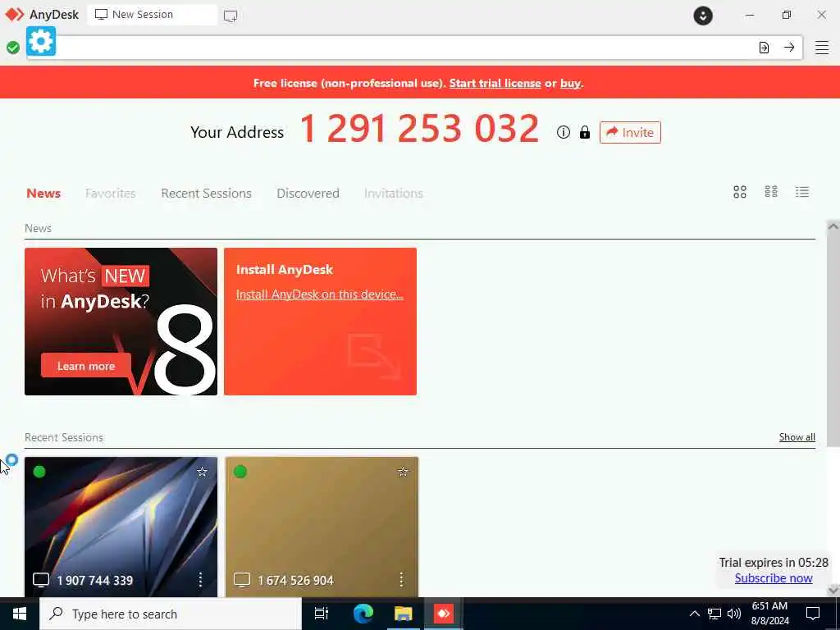Click the Subscribe now link
The width and height of the screenshot is (840, 630).
click(x=774, y=578)
